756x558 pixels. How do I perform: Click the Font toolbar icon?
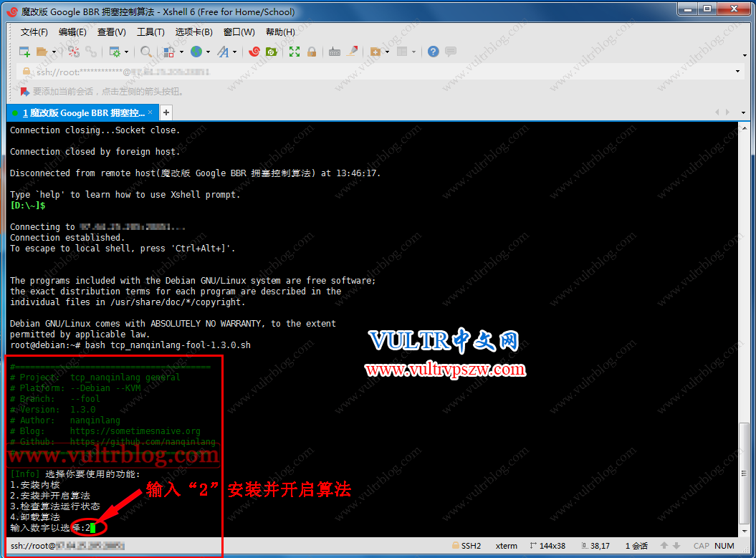tap(223, 52)
